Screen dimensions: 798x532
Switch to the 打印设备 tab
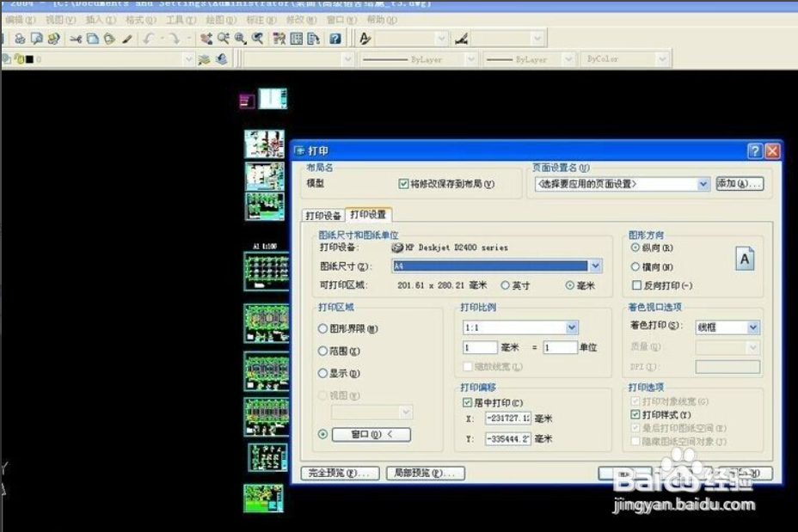[322, 216]
